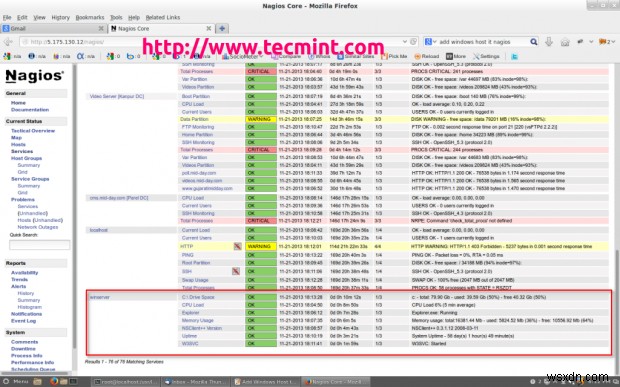Open the add-on toolbar Settings
Viewport: 620px width, 387px height.
(x=486, y=57)
